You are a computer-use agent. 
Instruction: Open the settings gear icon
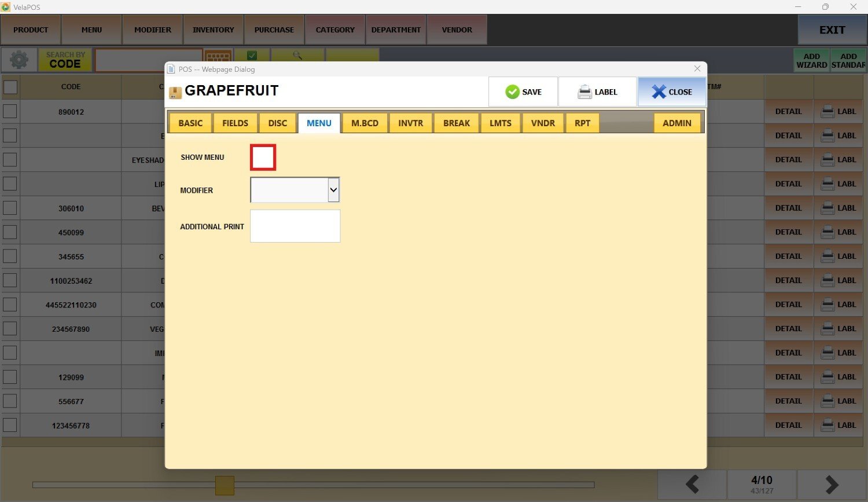click(19, 60)
